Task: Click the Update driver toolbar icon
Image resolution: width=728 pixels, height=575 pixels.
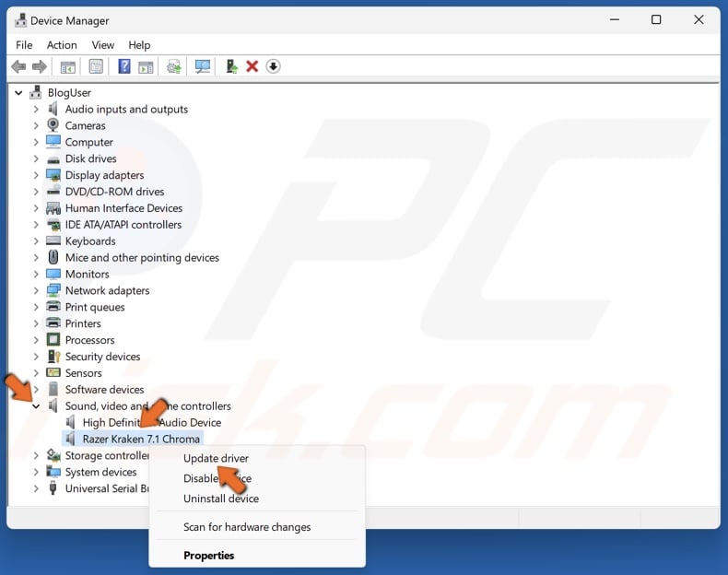Action: tap(174, 67)
